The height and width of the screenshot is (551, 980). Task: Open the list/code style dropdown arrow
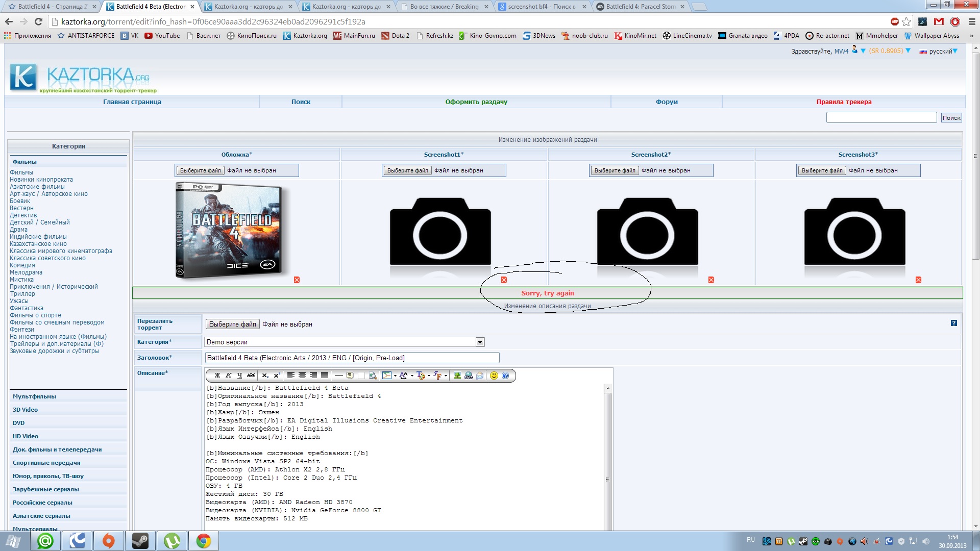pos(395,375)
